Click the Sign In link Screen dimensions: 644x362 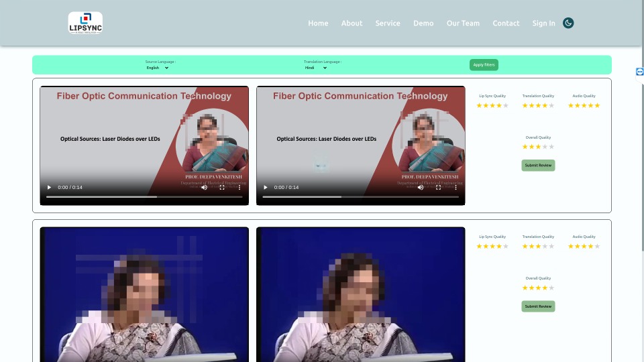click(x=543, y=23)
